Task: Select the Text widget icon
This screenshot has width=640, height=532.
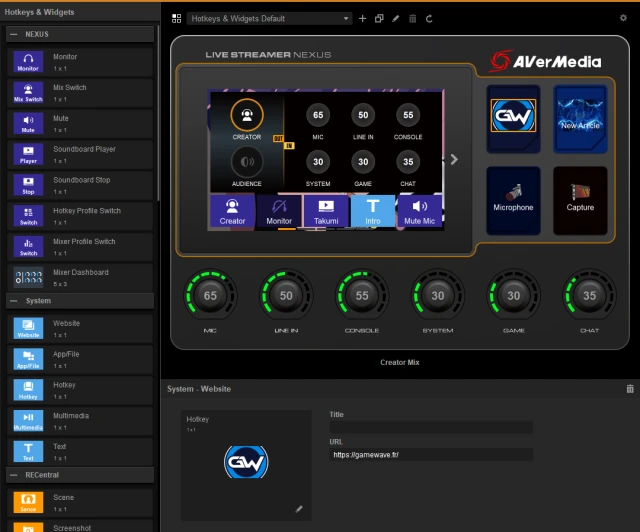Action: 28,452
